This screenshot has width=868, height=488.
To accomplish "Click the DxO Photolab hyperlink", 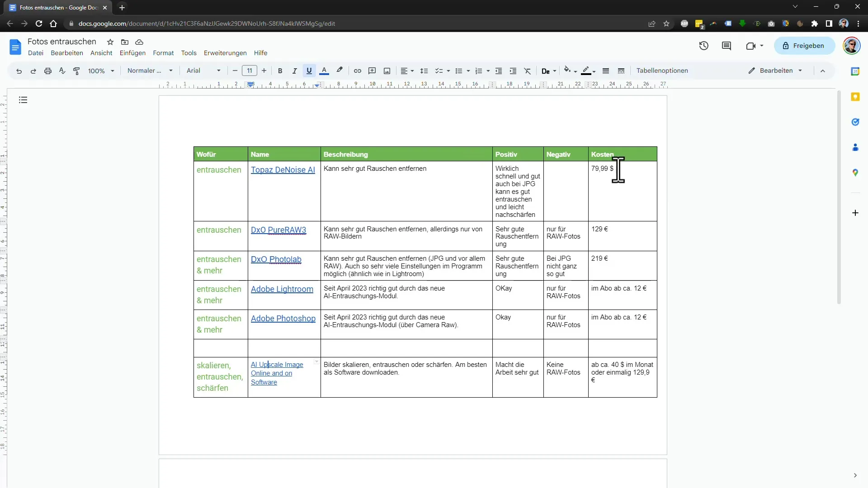I will coord(277,259).
